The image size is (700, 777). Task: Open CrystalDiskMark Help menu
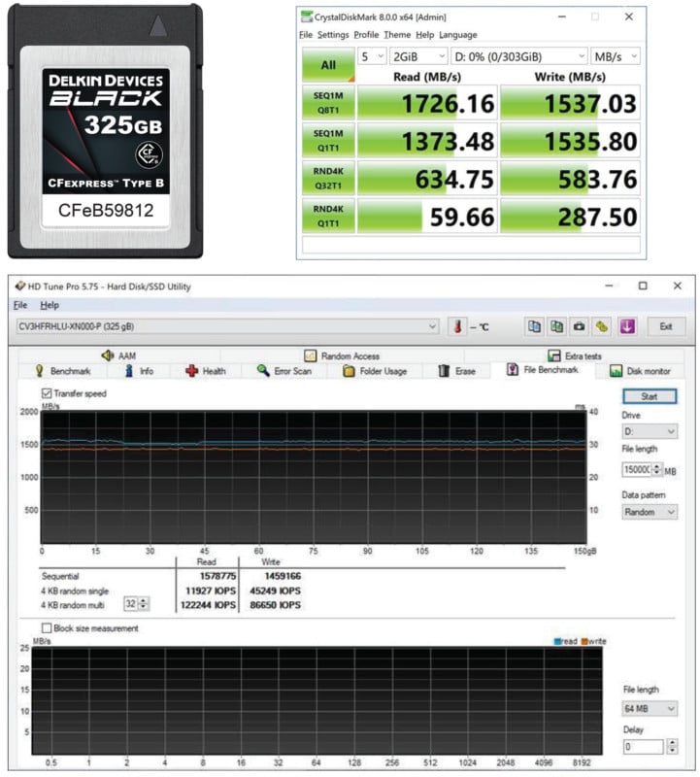point(424,35)
